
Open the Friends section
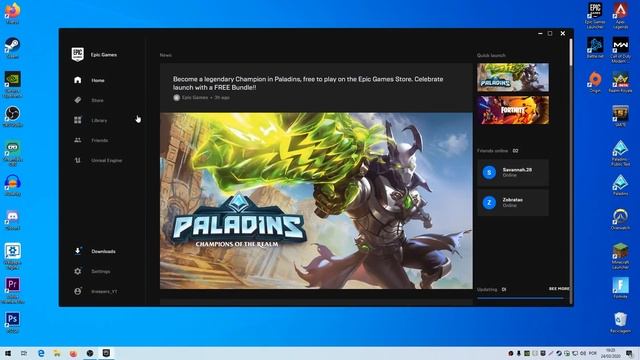(100, 140)
